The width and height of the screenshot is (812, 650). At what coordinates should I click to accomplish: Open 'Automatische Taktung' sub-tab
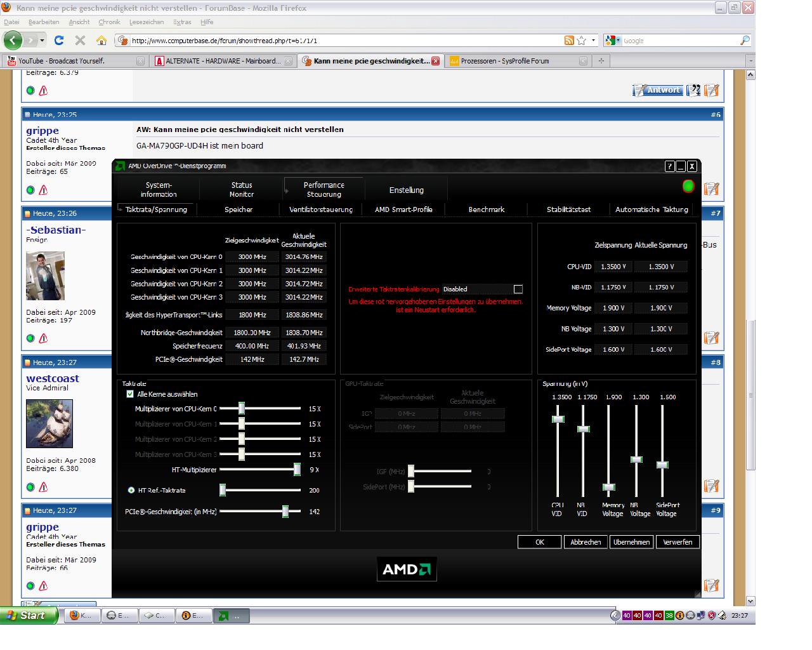pyautogui.click(x=652, y=209)
